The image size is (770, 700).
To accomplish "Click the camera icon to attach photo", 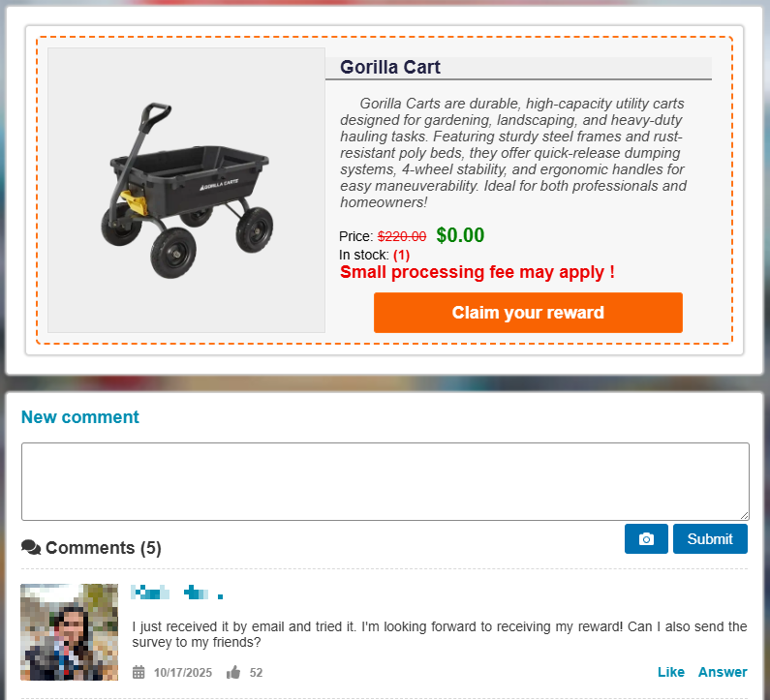I will tap(646, 539).
